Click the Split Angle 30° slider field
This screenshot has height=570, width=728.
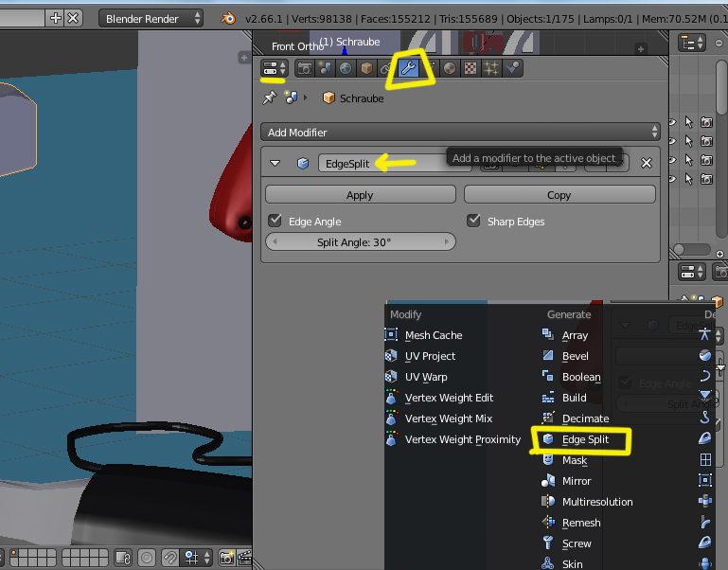(361, 241)
